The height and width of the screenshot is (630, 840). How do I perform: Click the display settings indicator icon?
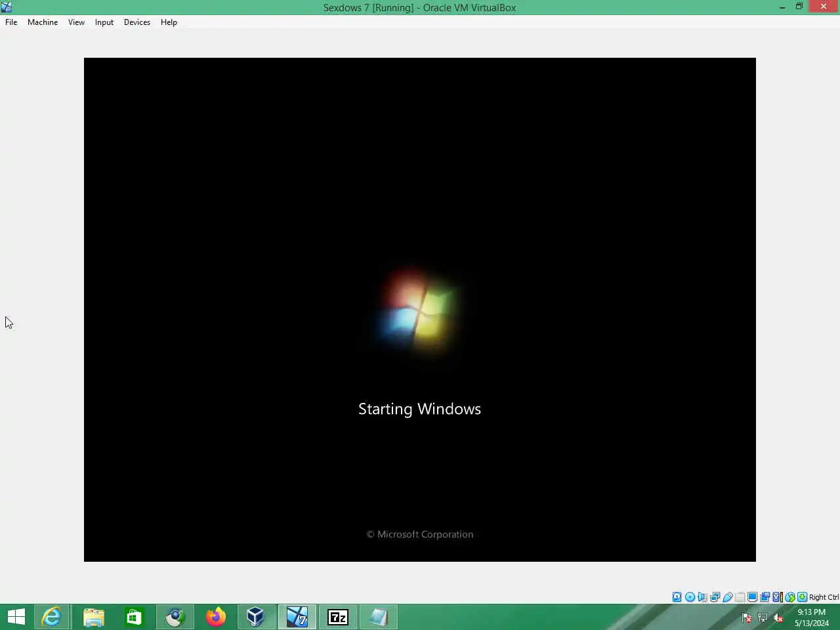(x=752, y=597)
